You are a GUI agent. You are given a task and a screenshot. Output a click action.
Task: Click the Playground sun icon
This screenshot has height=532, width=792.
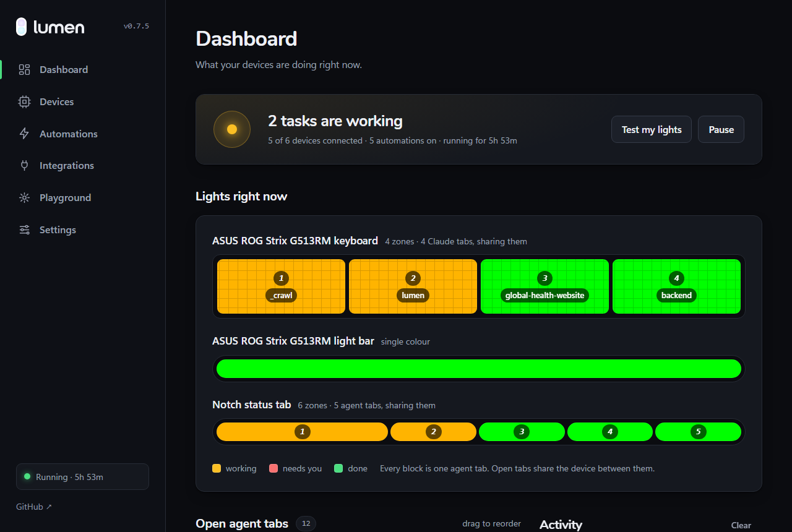point(24,197)
